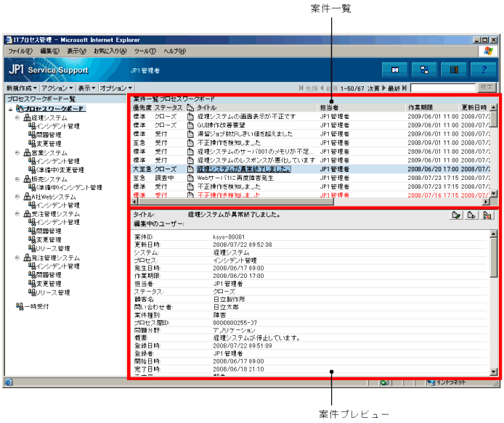The width and height of the screenshot is (504, 423).
Task: Open the 表示(V) menu in the menu bar
Action: 76,51
